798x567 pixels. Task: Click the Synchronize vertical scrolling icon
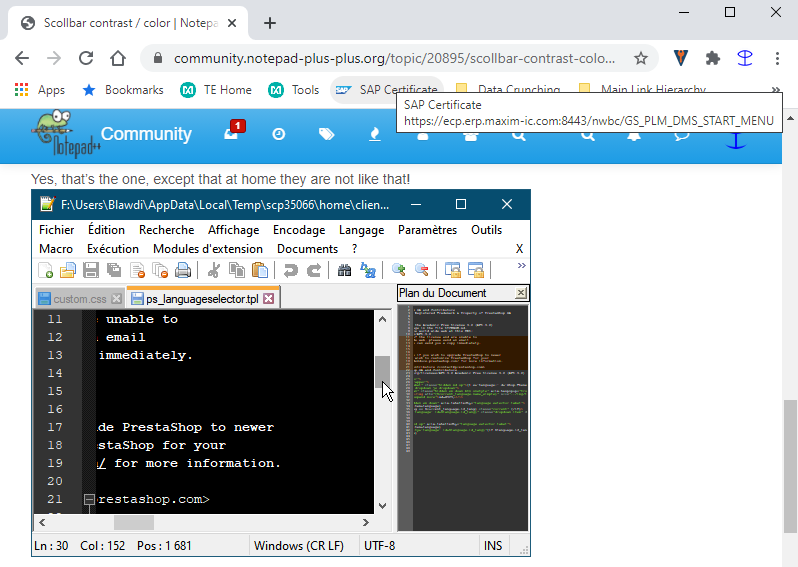point(452,270)
